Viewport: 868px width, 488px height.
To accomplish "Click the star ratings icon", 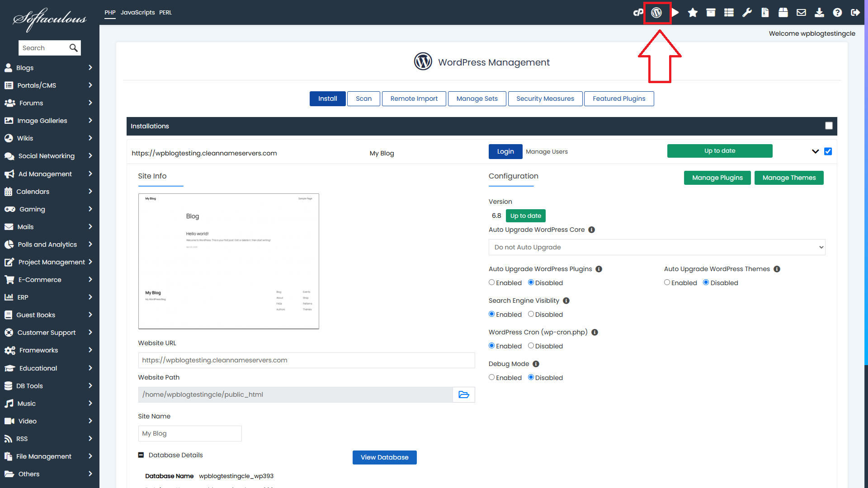I will pyautogui.click(x=693, y=13).
